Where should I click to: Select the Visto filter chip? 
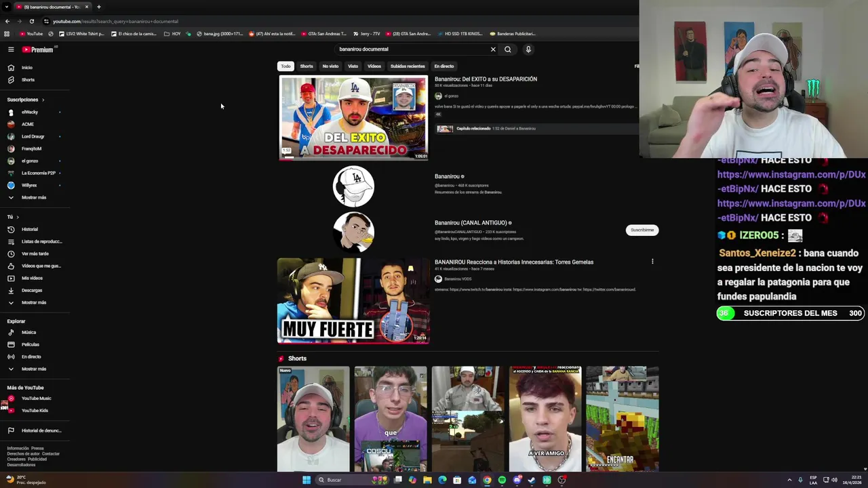pyautogui.click(x=353, y=66)
